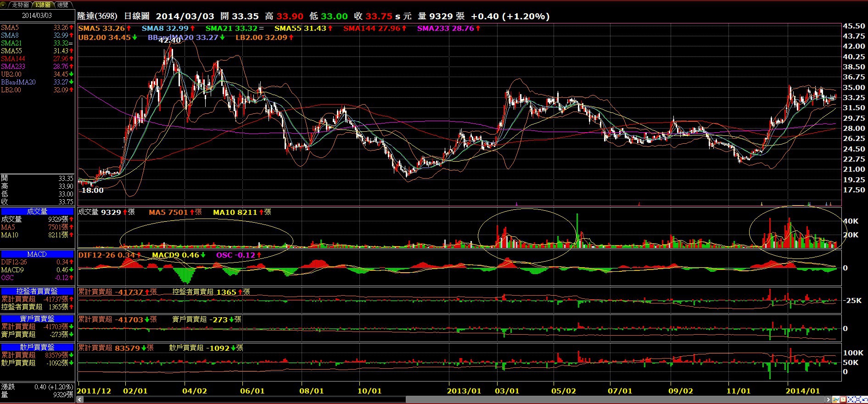Open the 速覽 tab
Image resolution: width=868 pixels, height=404 pixels.
pyautogui.click(x=62, y=5)
